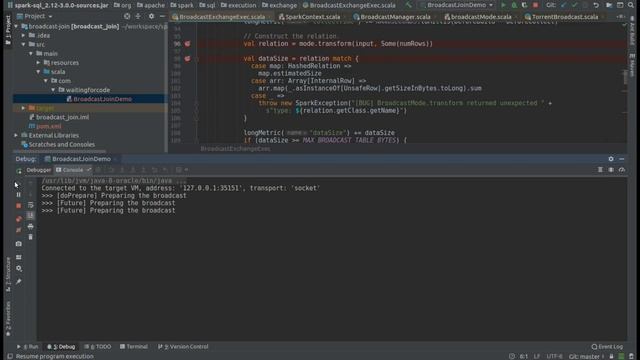Click Git master branch in status bar
640x360 pixels.
coord(586,356)
